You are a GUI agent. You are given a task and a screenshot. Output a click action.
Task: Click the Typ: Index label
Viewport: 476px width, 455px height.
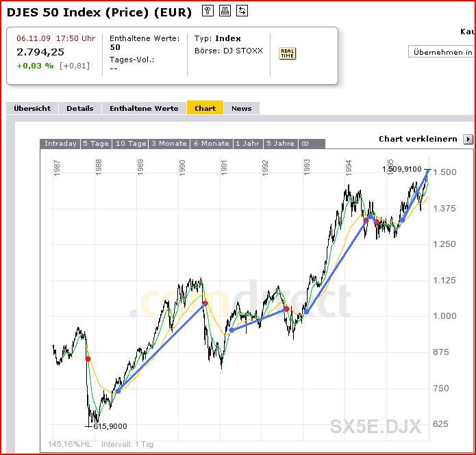click(x=218, y=38)
